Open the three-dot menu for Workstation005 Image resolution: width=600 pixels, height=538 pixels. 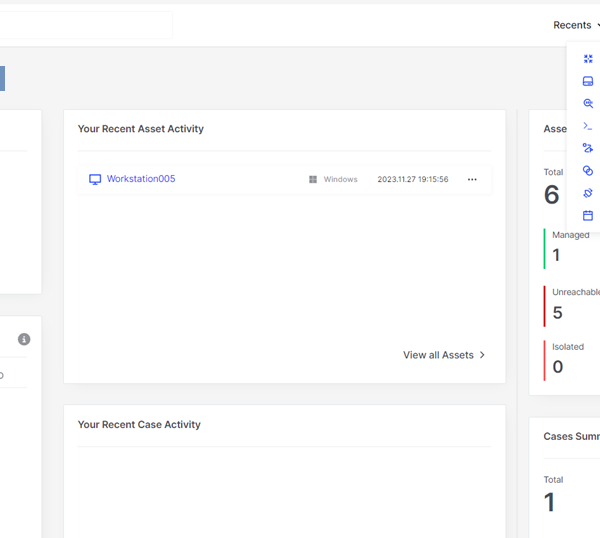click(472, 179)
